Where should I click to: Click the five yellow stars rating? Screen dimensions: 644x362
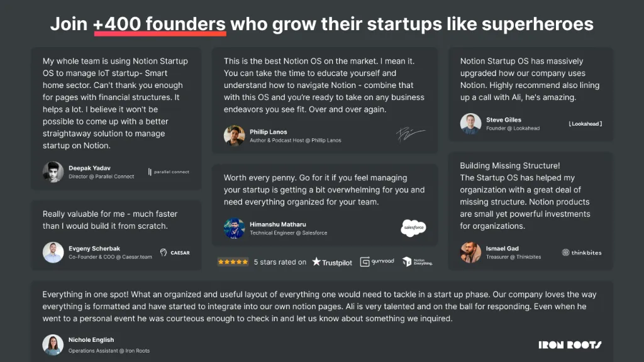tap(233, 262)
